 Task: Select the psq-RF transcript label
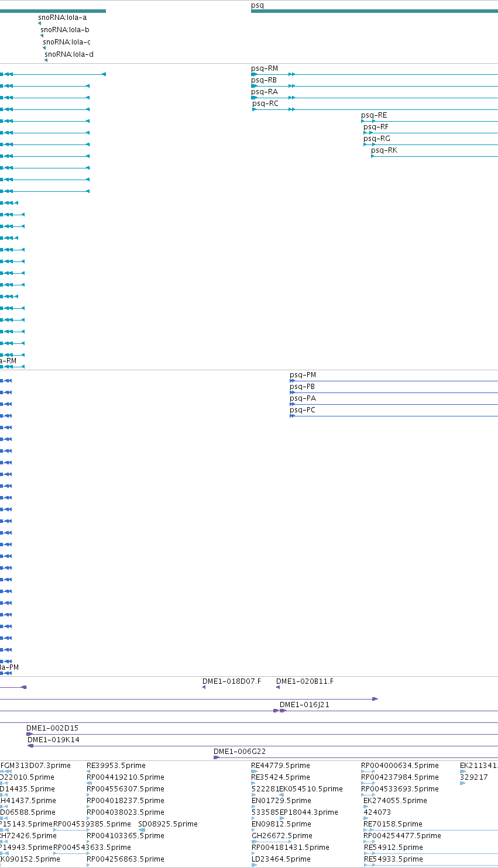376,127
